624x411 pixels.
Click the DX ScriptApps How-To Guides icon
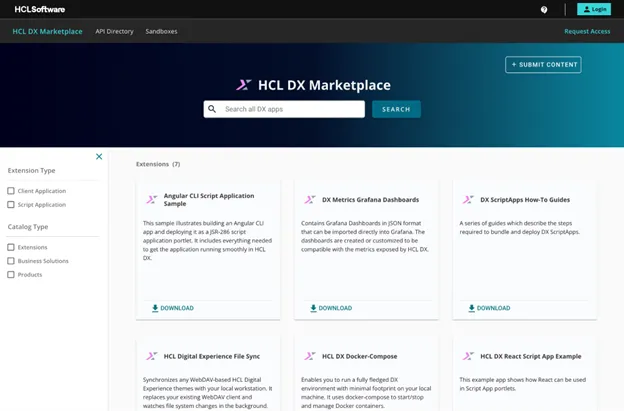[x=468, y=200]
